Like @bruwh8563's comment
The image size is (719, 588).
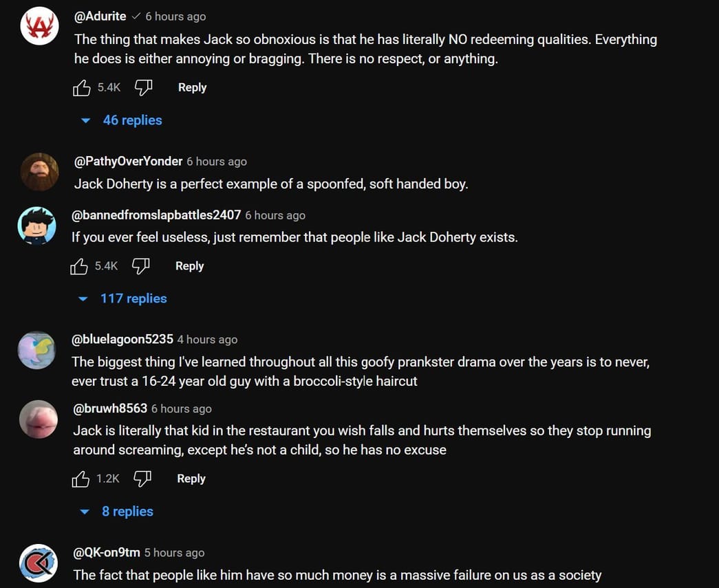click(81, 478)
